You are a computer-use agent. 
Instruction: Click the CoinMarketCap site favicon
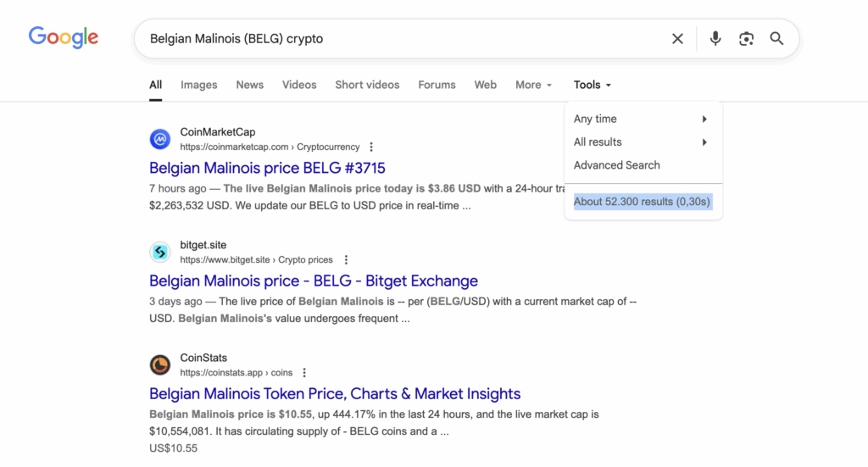click(x=160, y=139)
